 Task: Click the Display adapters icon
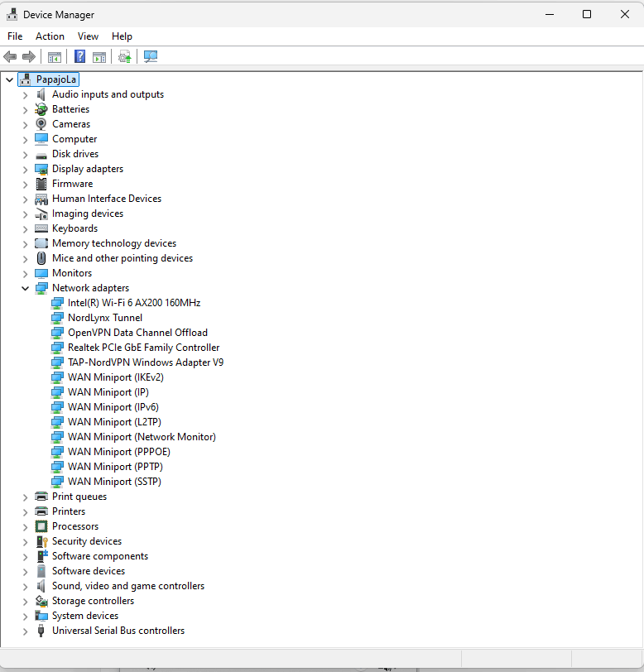[41, 169]
